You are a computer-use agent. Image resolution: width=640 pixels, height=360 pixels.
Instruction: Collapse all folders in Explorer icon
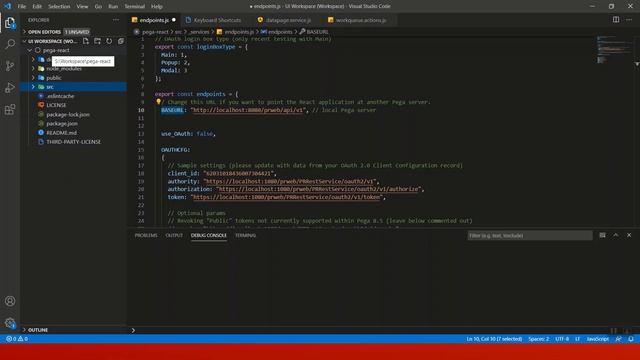(x=121, y=41)
